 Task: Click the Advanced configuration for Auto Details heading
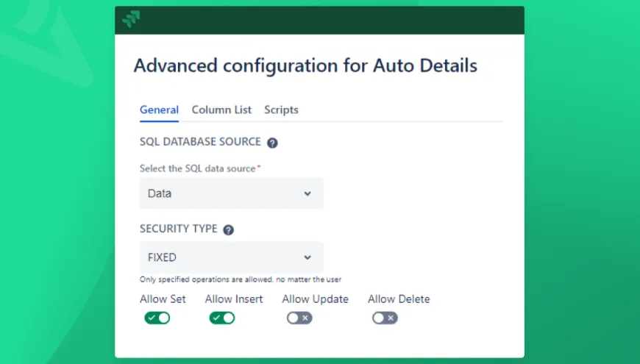305,65
